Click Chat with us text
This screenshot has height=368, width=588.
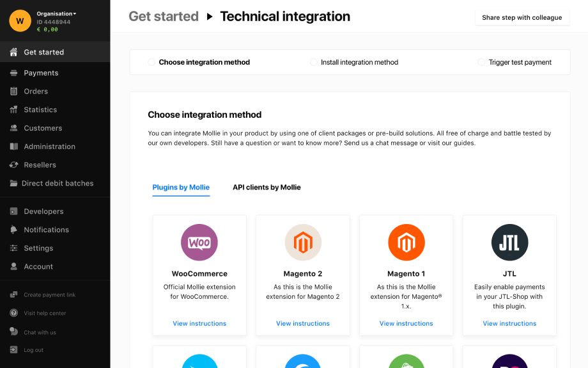tap(40, 332)
